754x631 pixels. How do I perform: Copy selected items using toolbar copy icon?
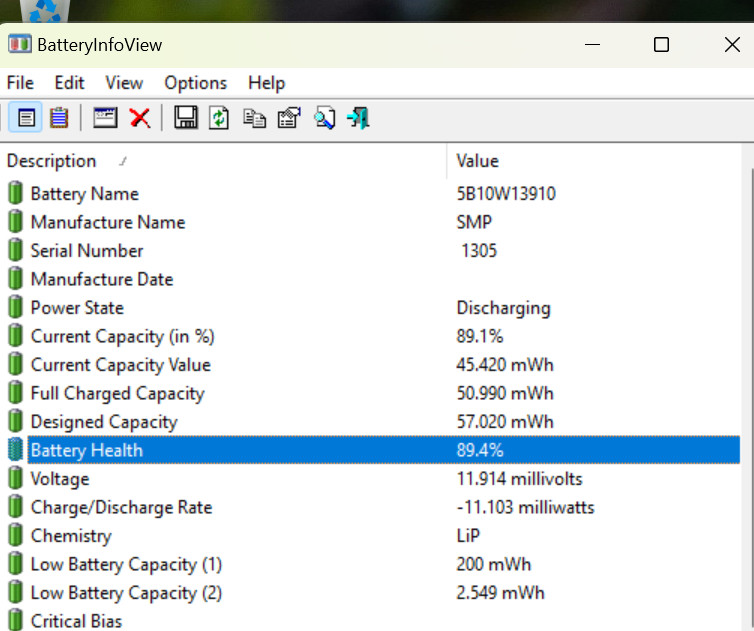coord(255,118)
